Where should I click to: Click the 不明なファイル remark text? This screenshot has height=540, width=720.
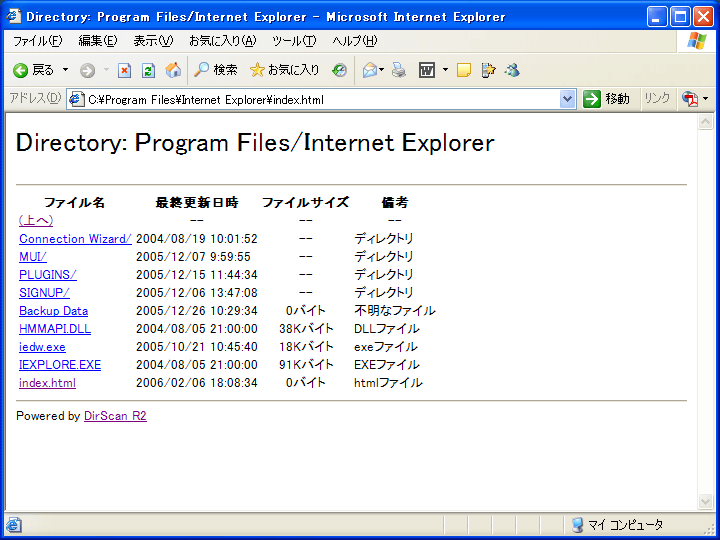[394, 311]
